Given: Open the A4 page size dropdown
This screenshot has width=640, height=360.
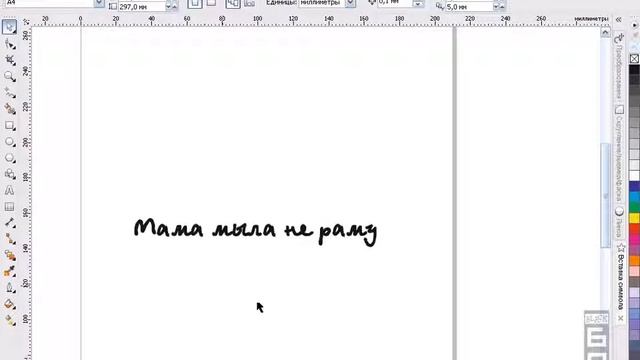Looking at the screenshot, I should coord(99,3).
